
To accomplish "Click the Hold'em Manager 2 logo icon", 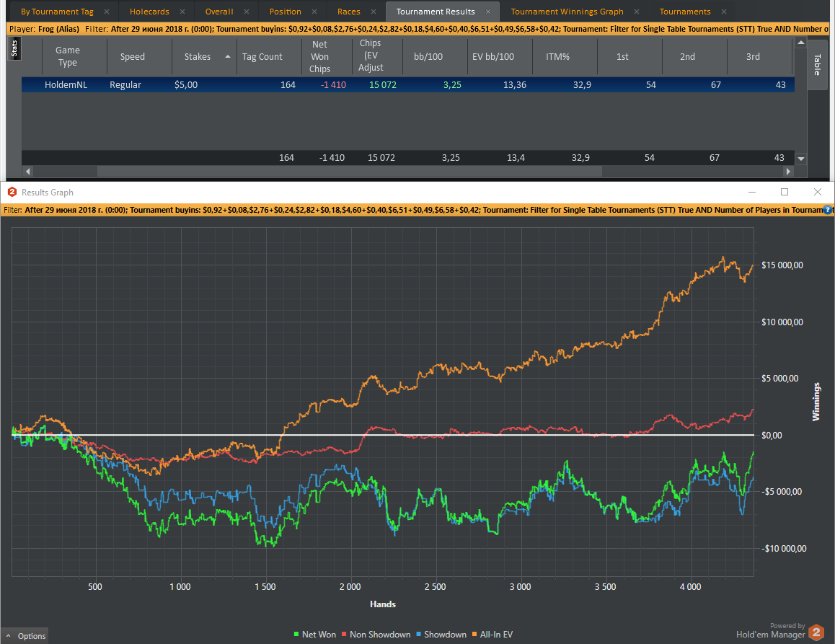I will tap(816, 632).
